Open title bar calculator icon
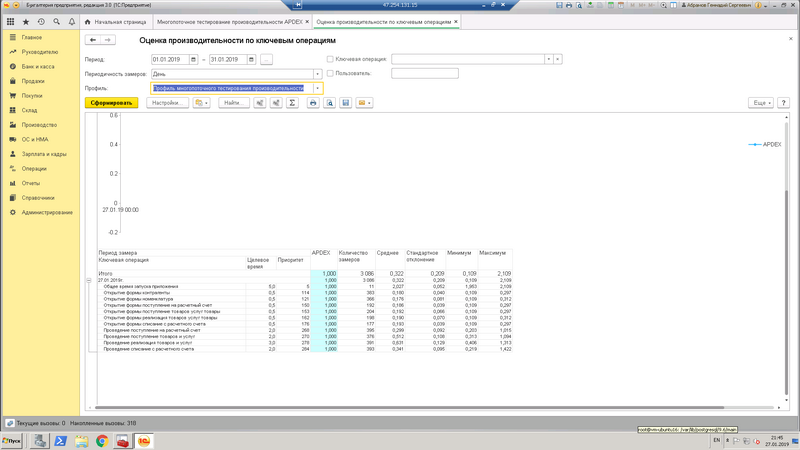 [x=611, y=5]
